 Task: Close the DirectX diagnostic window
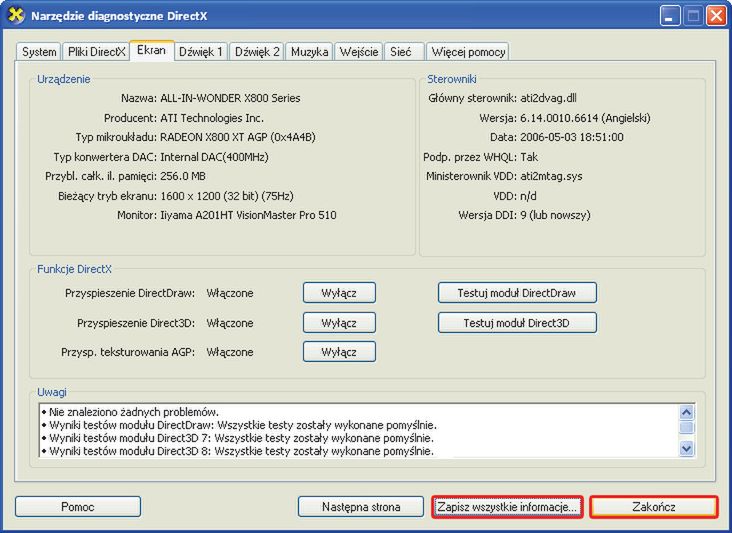point(716,16)
